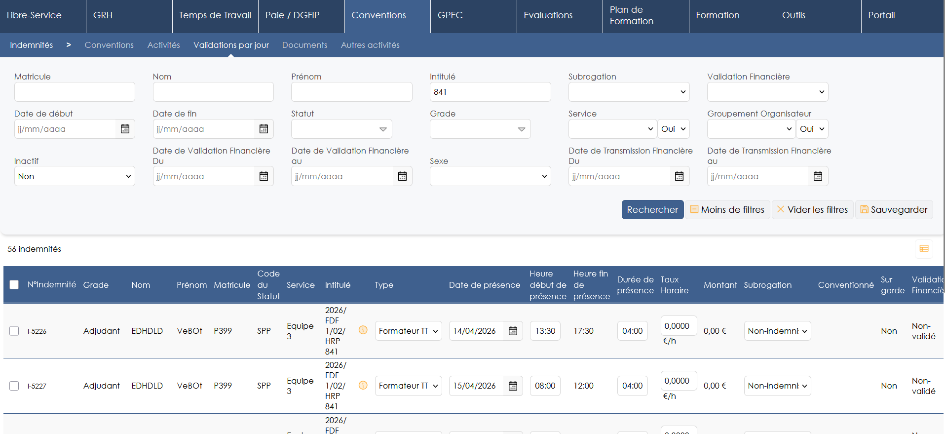Switch to the Autres activités sub-tab
The width and height of the screenshot is (945, 434).
(370, 45)
